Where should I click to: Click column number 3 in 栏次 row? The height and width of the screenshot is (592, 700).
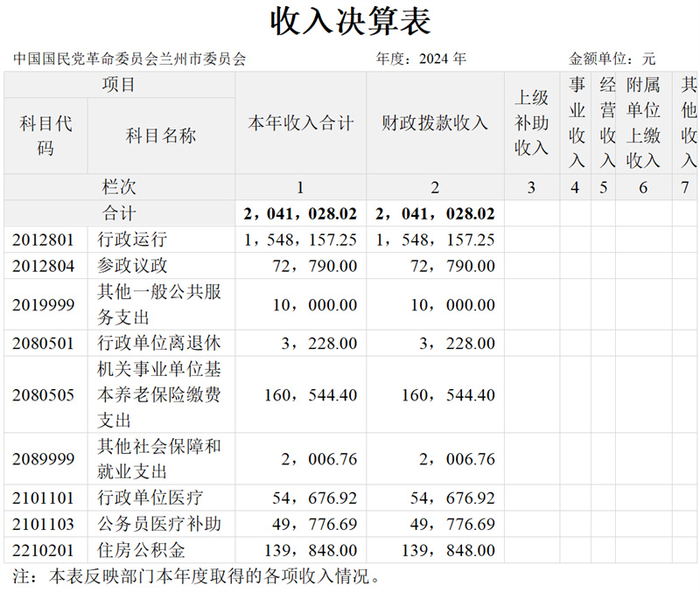[x=531, y=188]
